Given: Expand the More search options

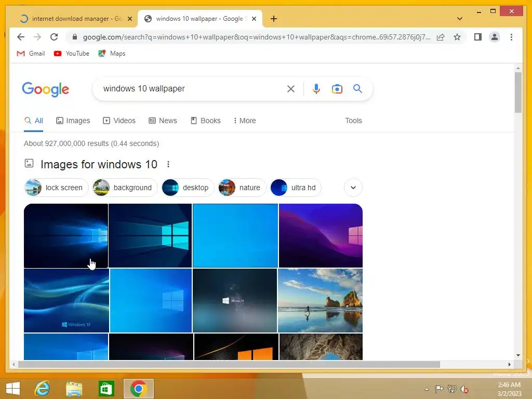Looking at the screenshot, I should click(x=245, y=121).
